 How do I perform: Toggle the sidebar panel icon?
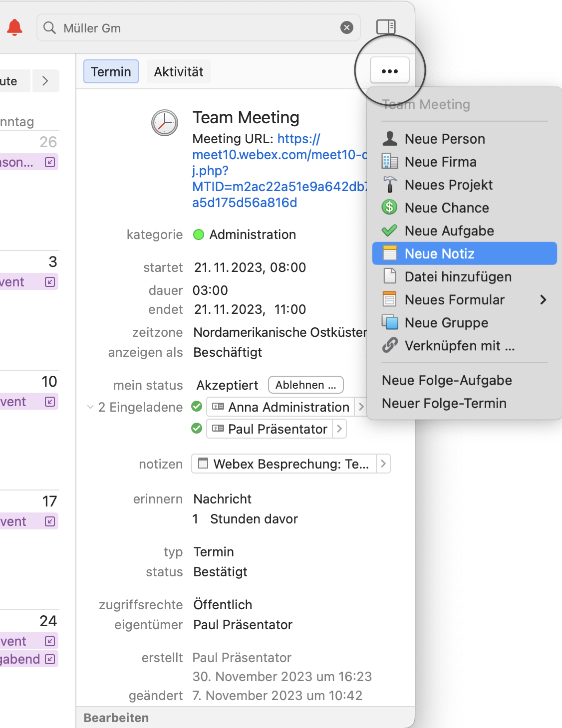point(386,27)
